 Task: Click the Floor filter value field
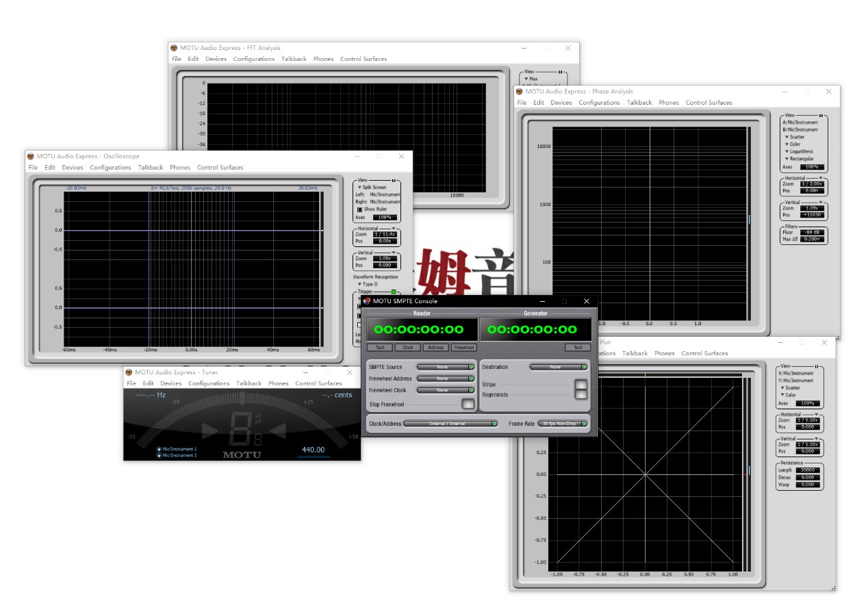click(x=812, y=232)
